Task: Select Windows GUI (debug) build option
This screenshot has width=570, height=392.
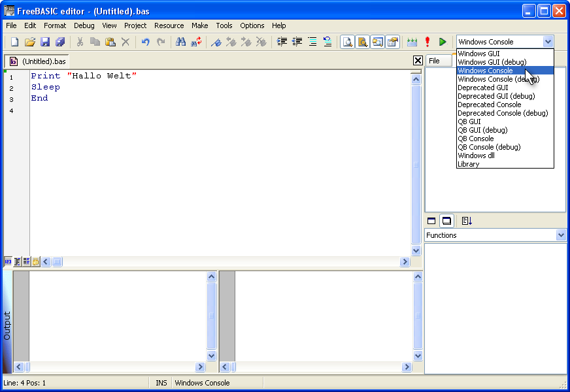Action: point(505,62)
